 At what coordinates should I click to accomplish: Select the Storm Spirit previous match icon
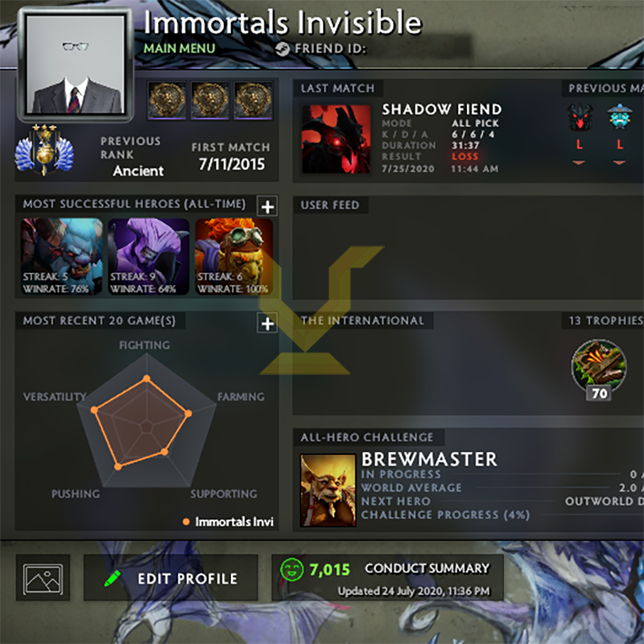point(619,117)
